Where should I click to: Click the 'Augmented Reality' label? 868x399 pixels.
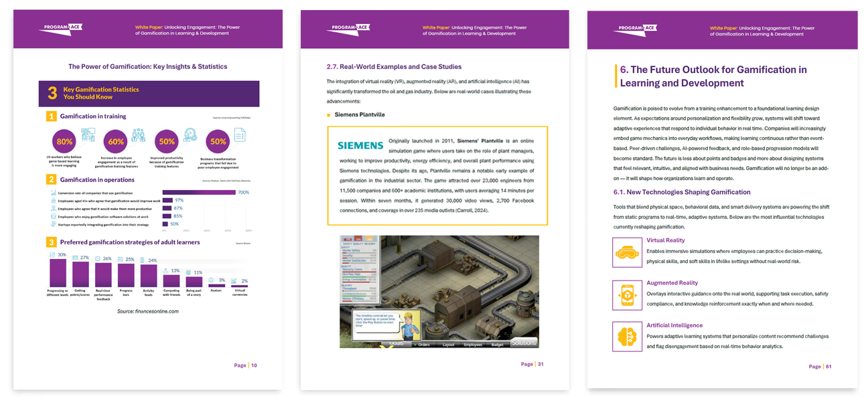click(x=672, y=283)
